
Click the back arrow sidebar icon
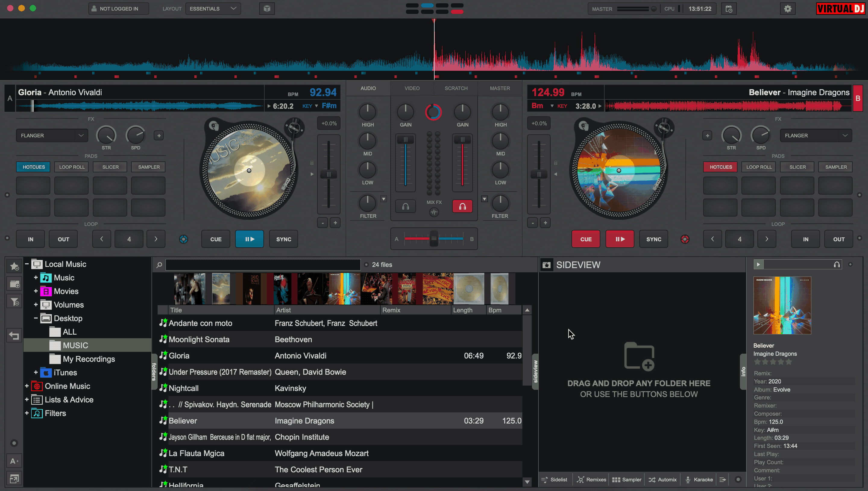click(x=14, y=336)
